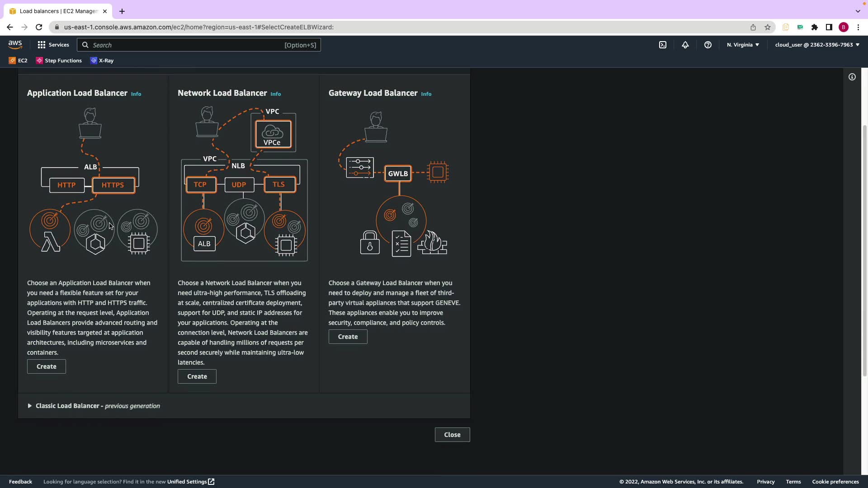
Task: Reload the page
Action: (39, 27)
